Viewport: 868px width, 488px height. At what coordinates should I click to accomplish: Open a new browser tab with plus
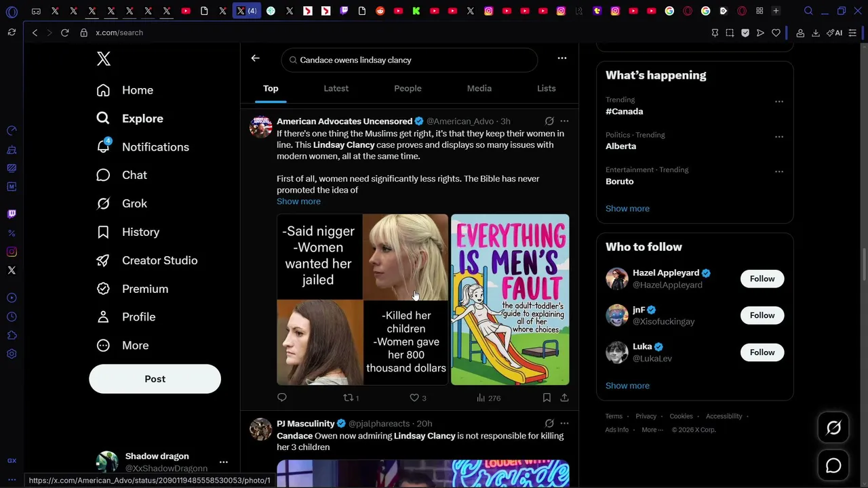(x=776, y=11)
